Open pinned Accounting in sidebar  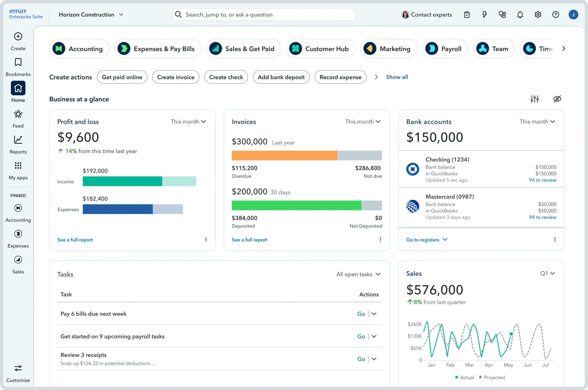pyautogui.click(x=18, y=213)
